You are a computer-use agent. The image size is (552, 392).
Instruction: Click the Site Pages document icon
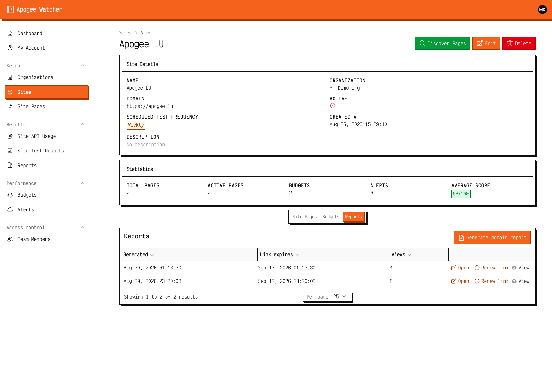(10, 106)
